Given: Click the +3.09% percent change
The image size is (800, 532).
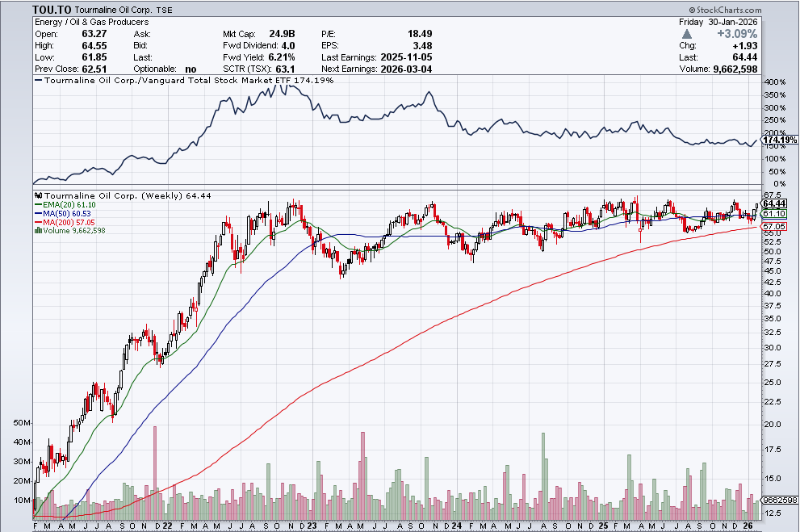Looking at the screenshot, I should [x=737, y=34].
